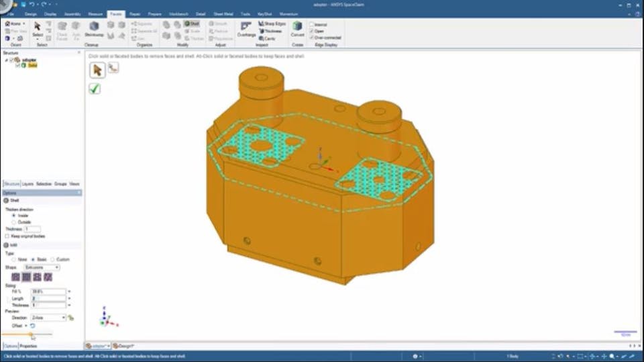Open the Design ribbon tab
This screenshot has height=362, width=644.
click(x=30, y=14)
